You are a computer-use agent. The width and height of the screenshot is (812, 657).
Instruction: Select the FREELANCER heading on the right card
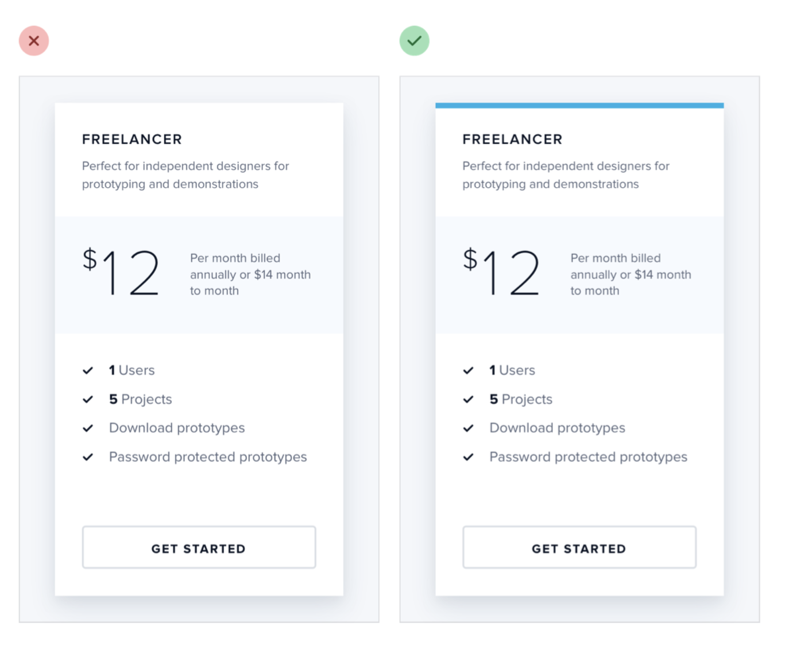tap(512, 139)
